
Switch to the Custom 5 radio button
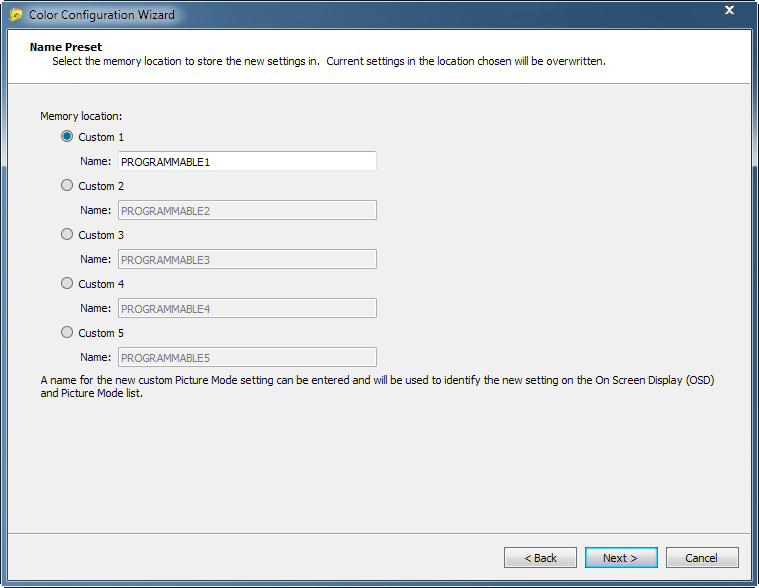(x=67, y=332)
